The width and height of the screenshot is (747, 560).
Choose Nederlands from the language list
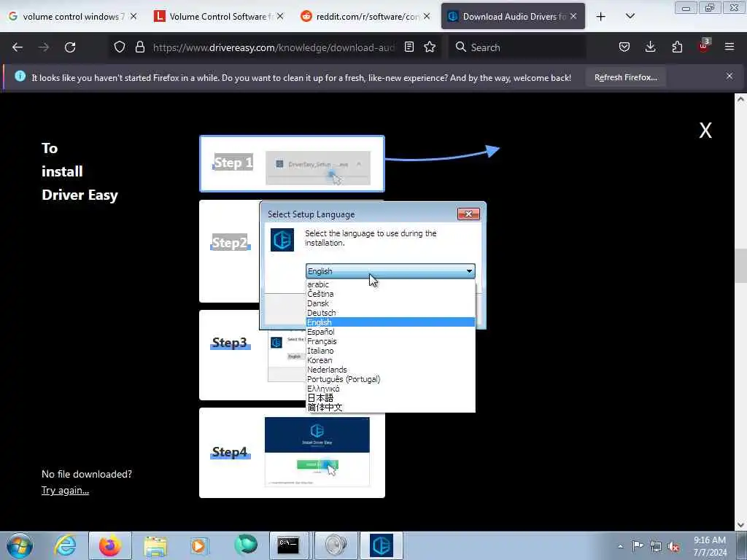390,370
